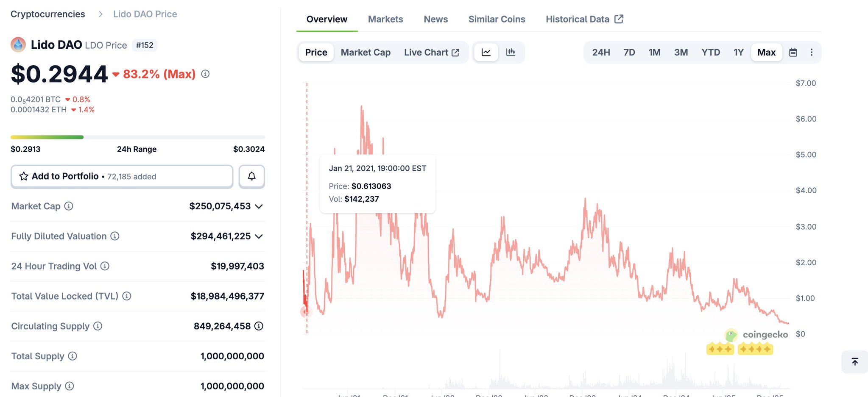This screenshot has height=397, width=868.
Task: Go to Cryptocurrencies breadcrumb link
Action: coord(48,14)
